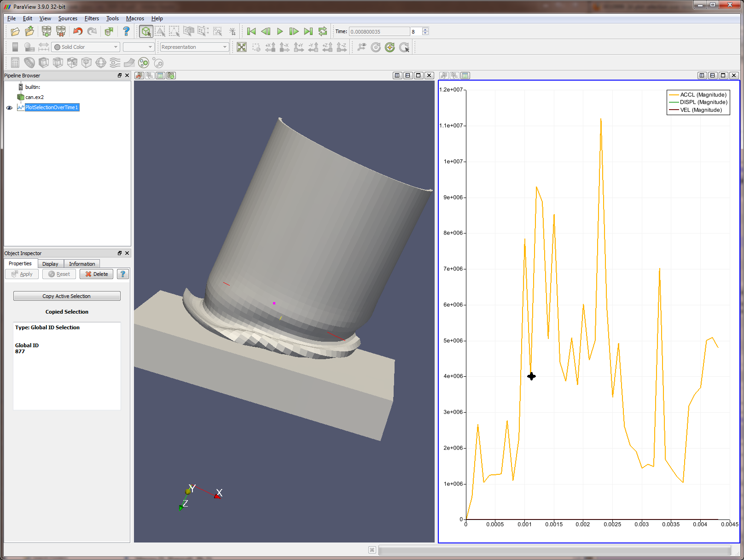Toggle visibility eye for PlotSelectionOverTime1
This screenshot has width=744, height=560.
click(x=9, y=108)
